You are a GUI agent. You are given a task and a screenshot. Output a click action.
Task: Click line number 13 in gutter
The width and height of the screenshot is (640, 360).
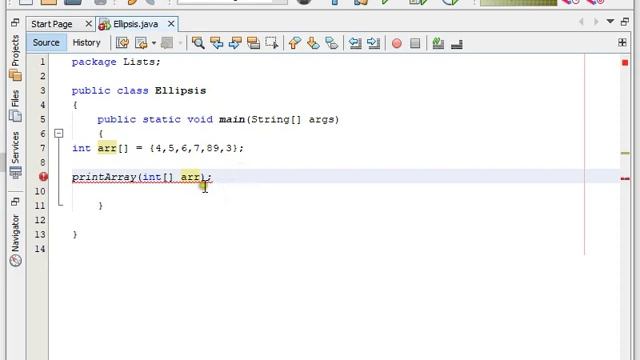(40, 234)
